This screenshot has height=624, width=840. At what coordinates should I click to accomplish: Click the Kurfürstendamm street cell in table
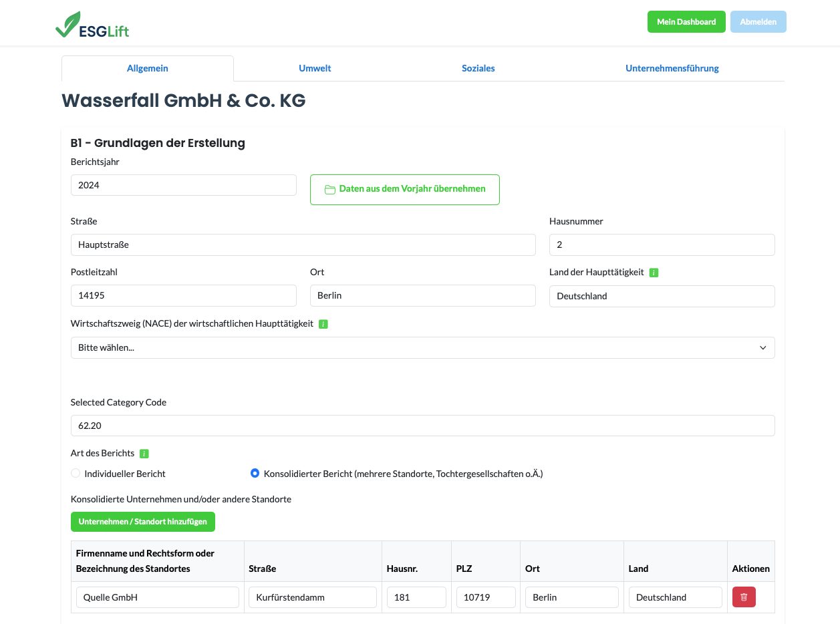(312, 597)
